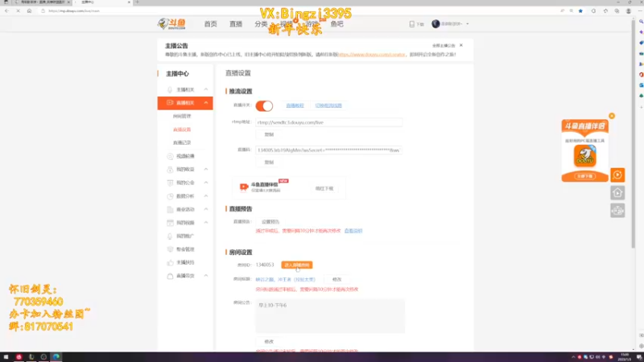Select the rtmp地址 address field
Screen dimensions: 644x362
[x=329, y=122]
